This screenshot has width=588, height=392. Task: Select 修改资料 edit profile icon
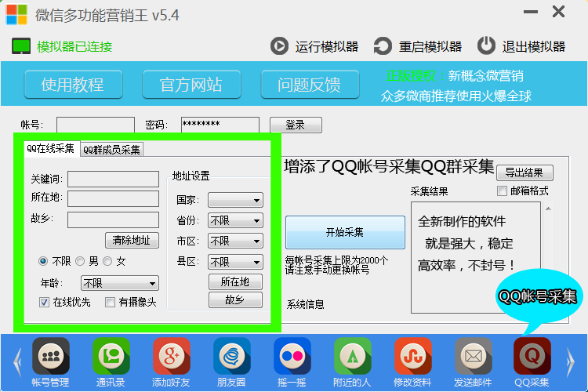(x=413, y=356)
